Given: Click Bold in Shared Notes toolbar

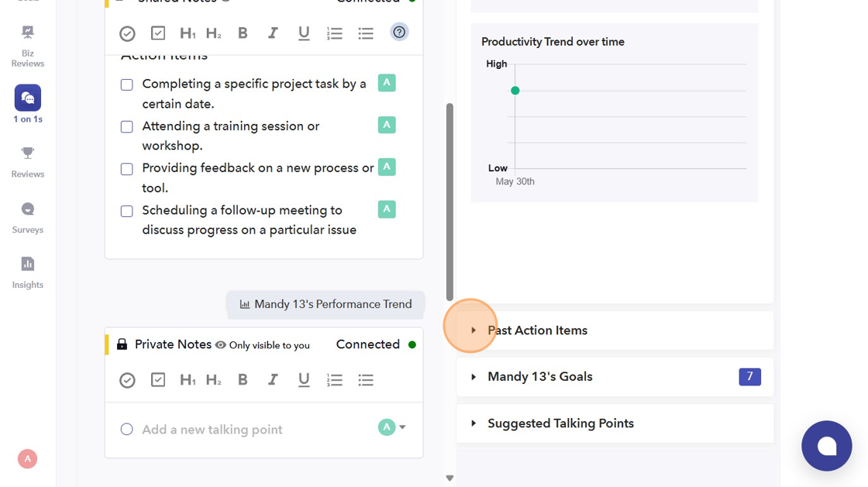Looking at the screenshot, I should pos(243,33).
